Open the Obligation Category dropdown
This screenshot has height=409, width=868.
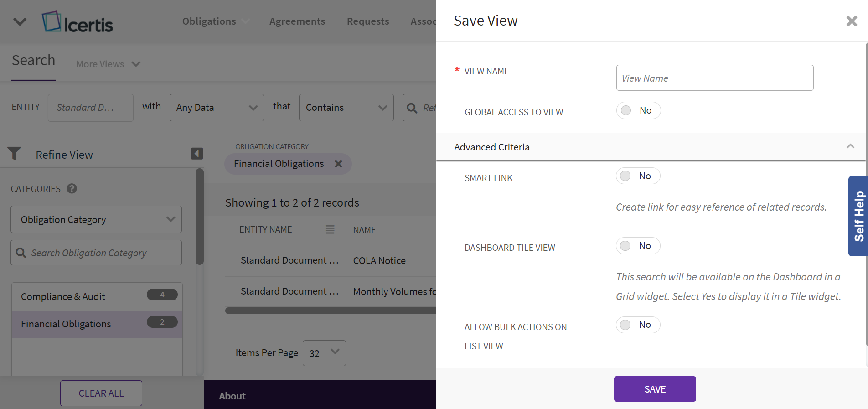pyautogui.click(x=96, y=219)
